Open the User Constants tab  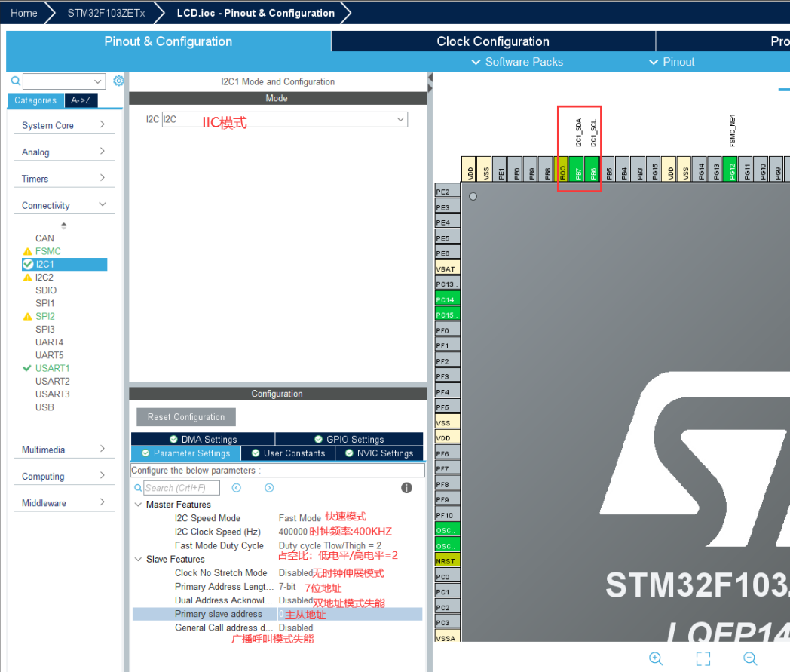(288, 453)
